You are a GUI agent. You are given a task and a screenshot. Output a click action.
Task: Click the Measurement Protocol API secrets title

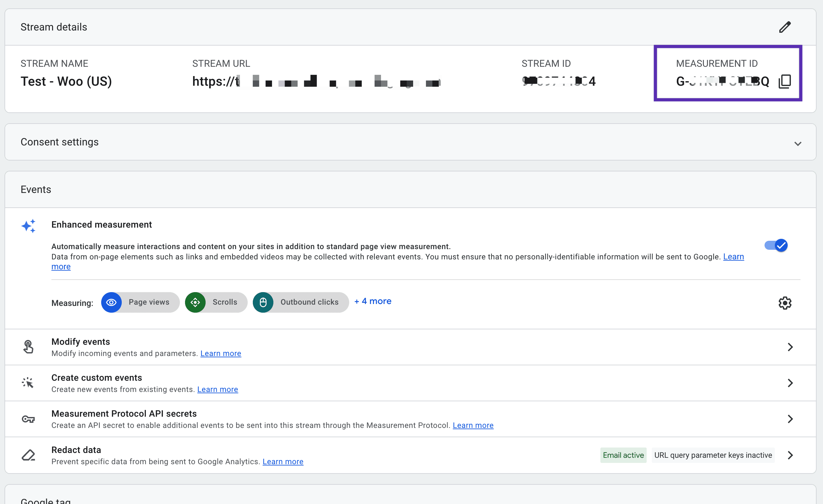pos(124,413)
